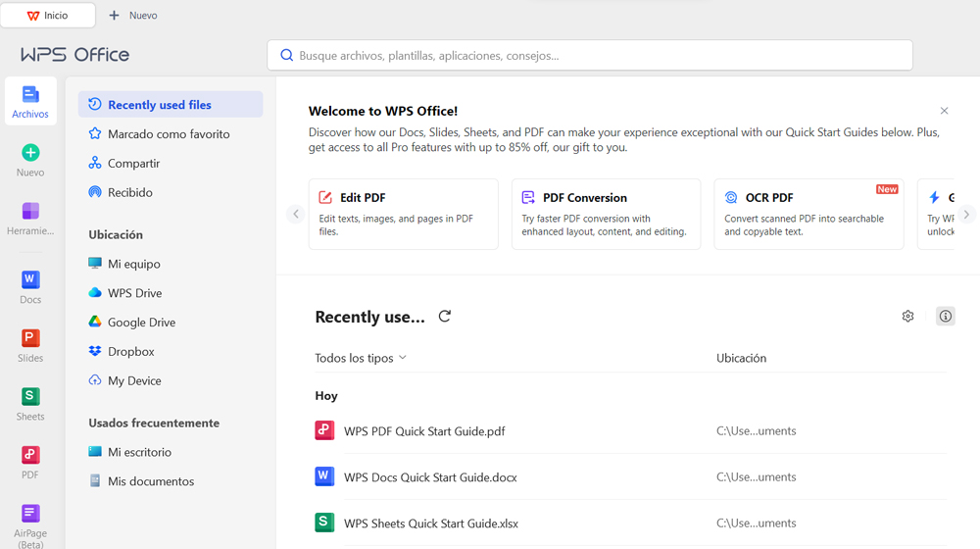This screenshot has width=980, height=549.
Task: Refresh the recently used list
Action: tap(444, 317)
